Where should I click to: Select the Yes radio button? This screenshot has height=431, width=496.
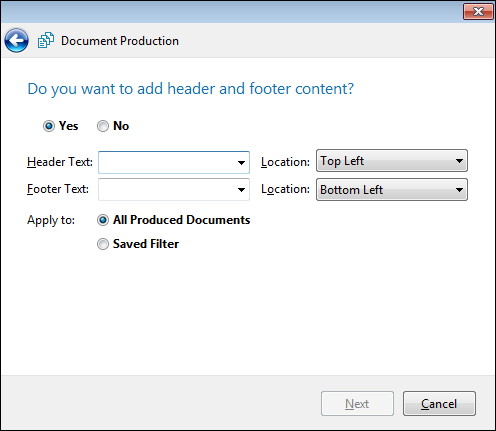(49, 126)
